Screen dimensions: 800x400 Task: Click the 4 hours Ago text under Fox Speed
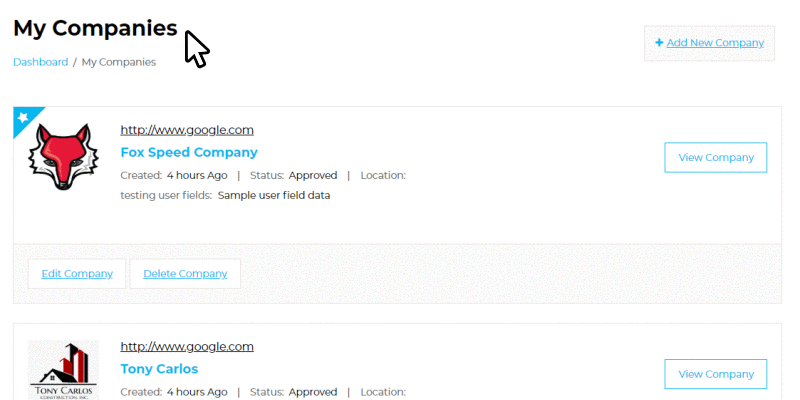pos(197,176)
